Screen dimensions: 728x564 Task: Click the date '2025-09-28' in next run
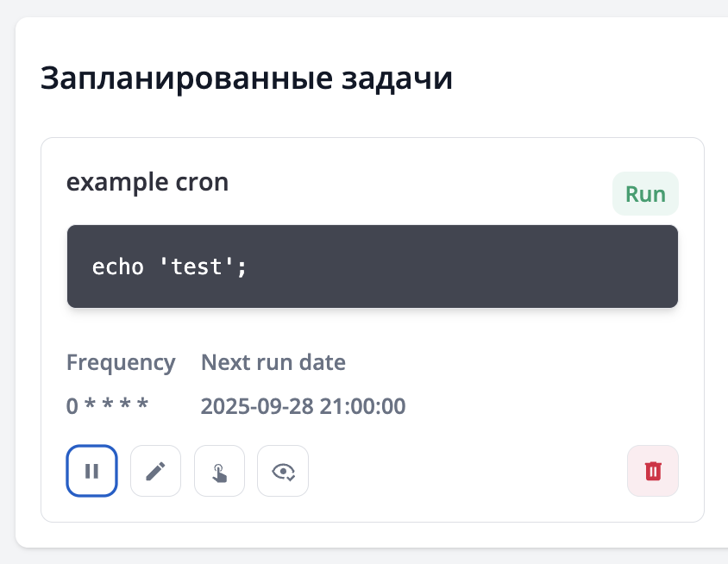pyautogui.click(x=257, y=405)
